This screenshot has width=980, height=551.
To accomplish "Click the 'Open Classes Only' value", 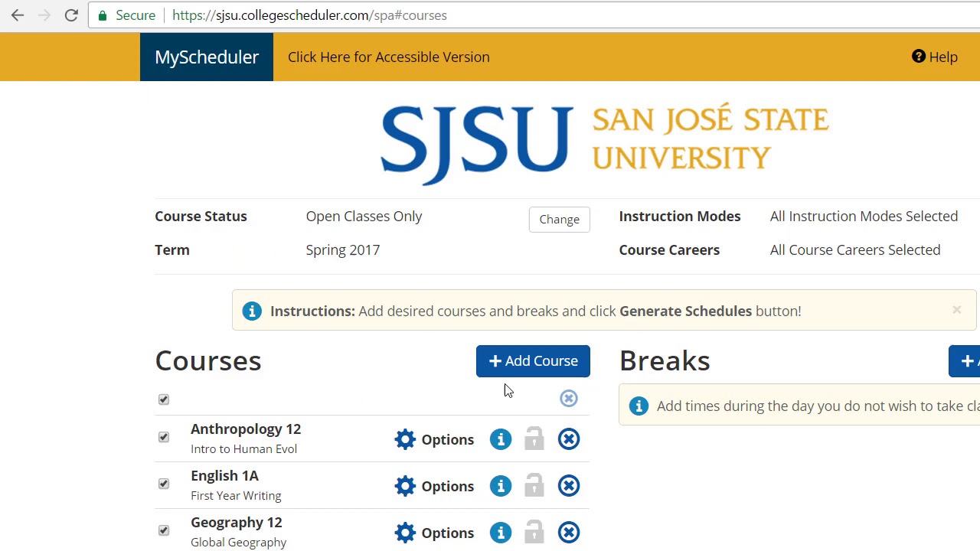I will coord(364,216).
